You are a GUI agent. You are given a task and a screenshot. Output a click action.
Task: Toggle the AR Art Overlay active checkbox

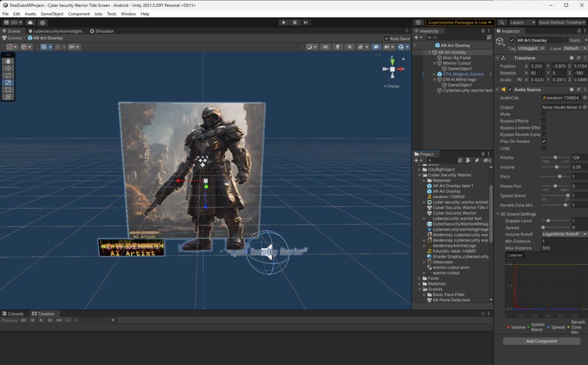pos(512,40)
